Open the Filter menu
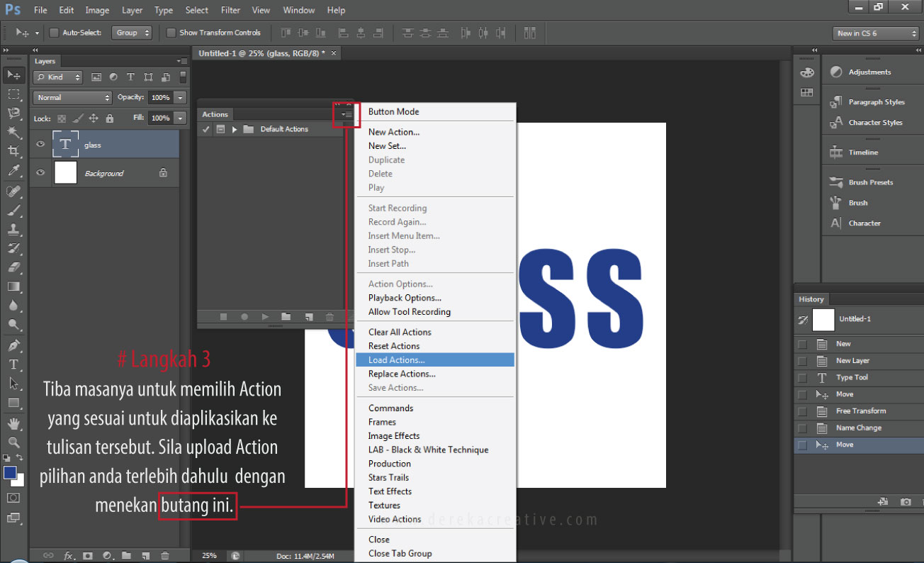 (230, 10)
